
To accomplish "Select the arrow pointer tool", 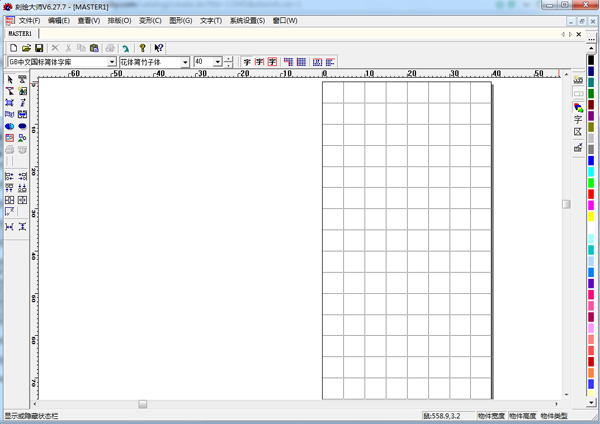I will [x=10, y=79].
